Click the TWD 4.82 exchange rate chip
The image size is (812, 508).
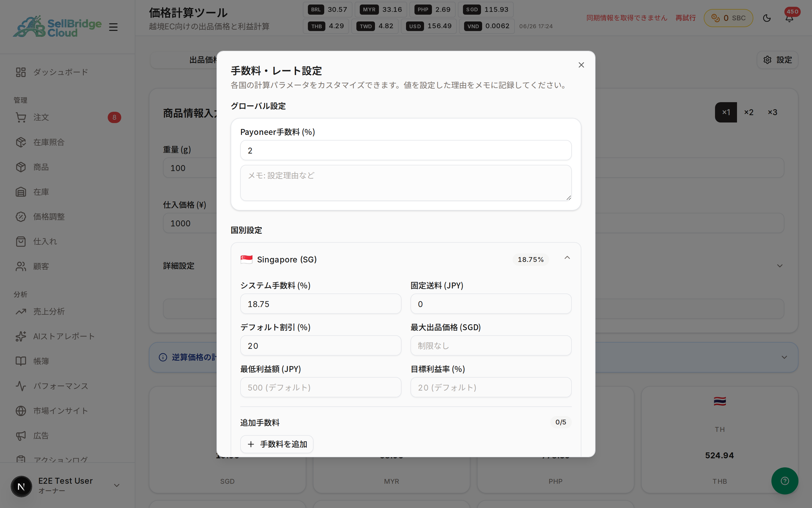tap(375, 26)
